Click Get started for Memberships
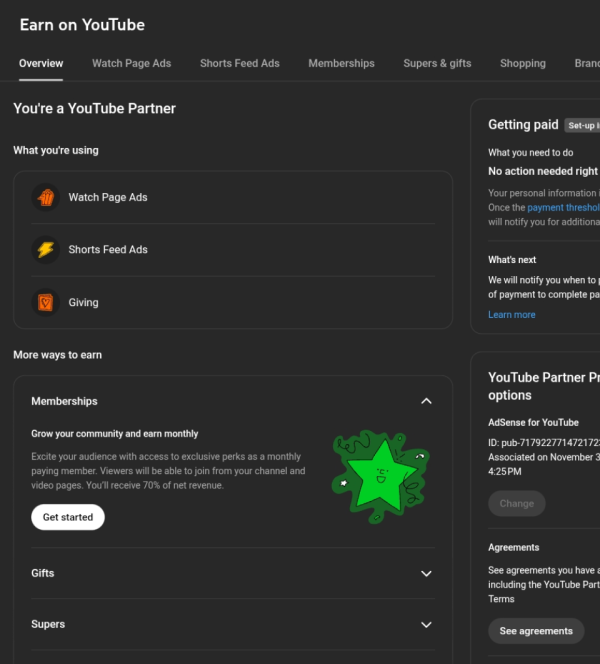This screenshot has width=600, height=664. (68, 517)
